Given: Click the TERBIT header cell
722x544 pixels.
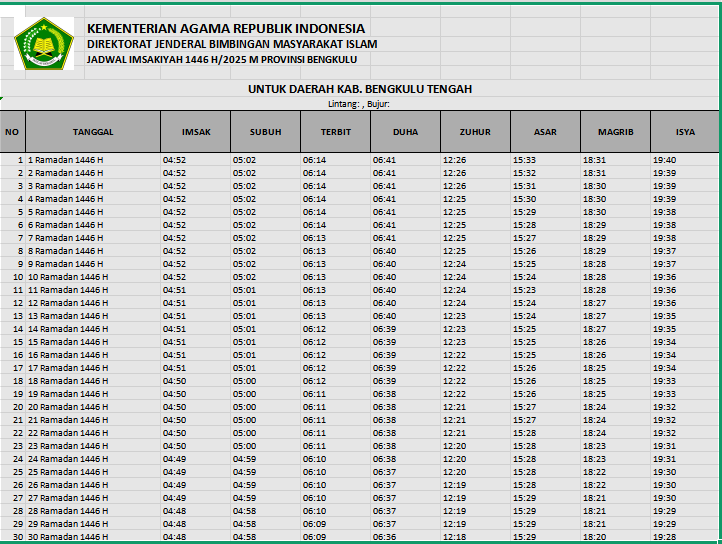Looking at the screenshot, I should (335, 131).
